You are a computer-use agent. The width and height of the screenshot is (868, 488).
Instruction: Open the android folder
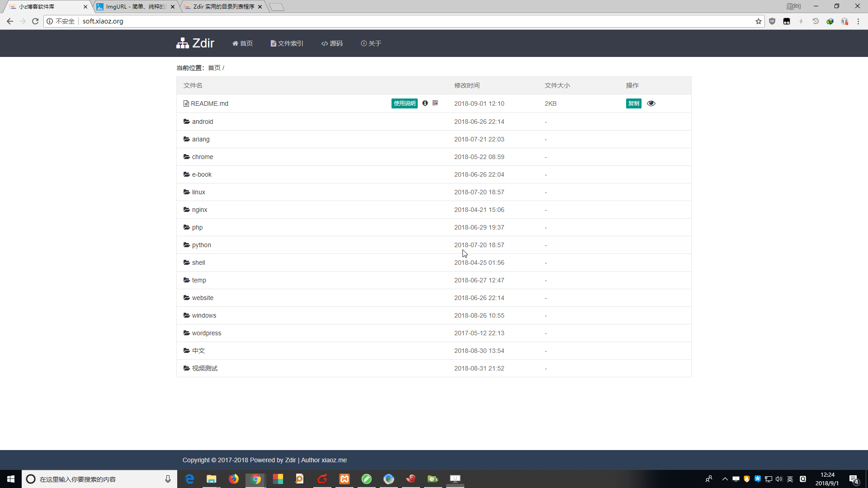202,122
